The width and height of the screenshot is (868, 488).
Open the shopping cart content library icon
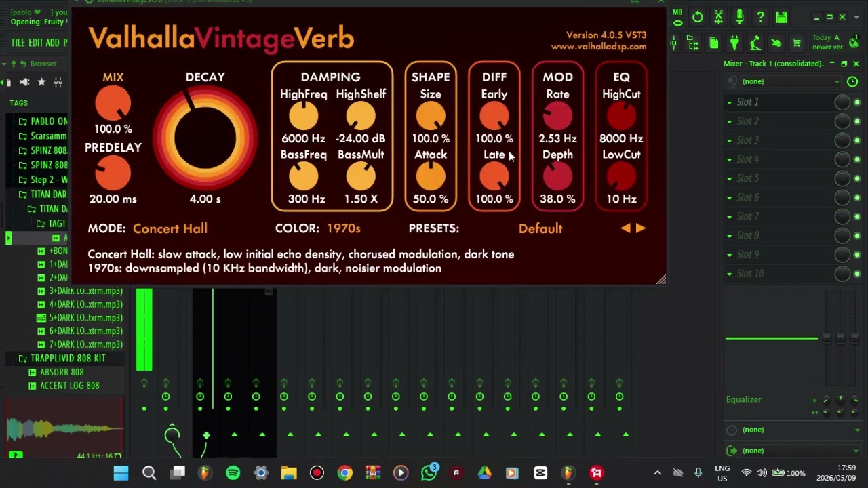coord(797,44)
